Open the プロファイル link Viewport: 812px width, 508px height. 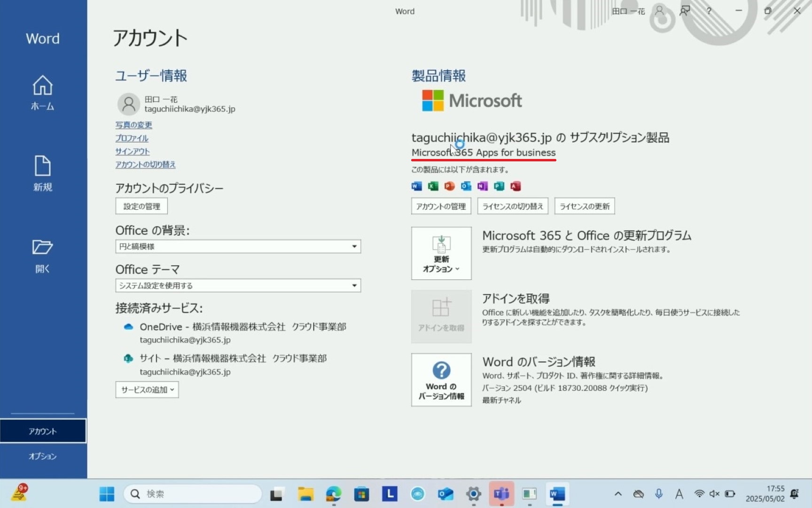pyautogui.click(x=132, y=138)
